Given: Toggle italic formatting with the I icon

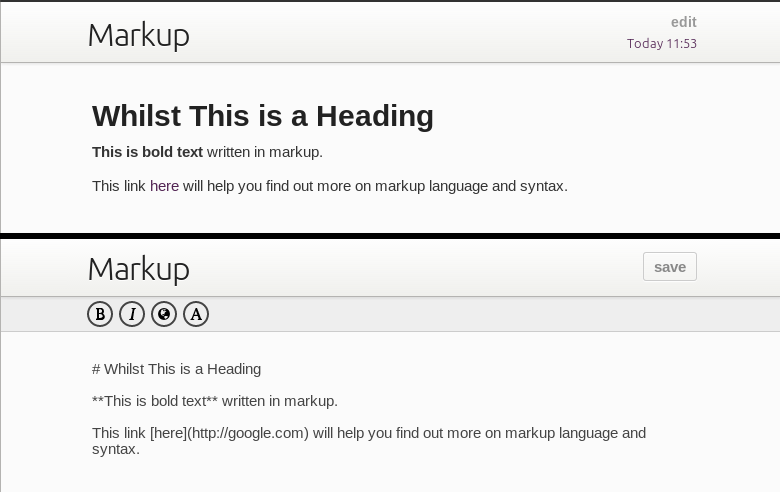Looking at the screenshot, I should click(x=132, y=314).
